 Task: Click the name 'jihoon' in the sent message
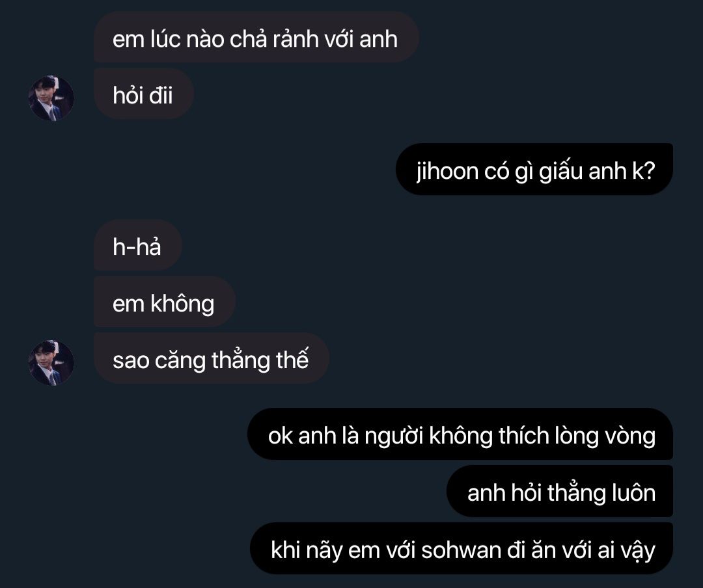click(x=447, y=172)
